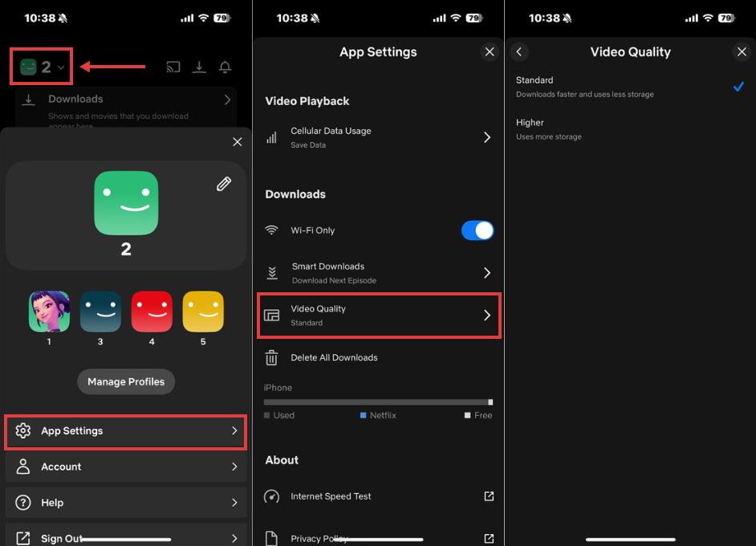
Task: Click the Account person icon
Action: (x=22, y=467)
